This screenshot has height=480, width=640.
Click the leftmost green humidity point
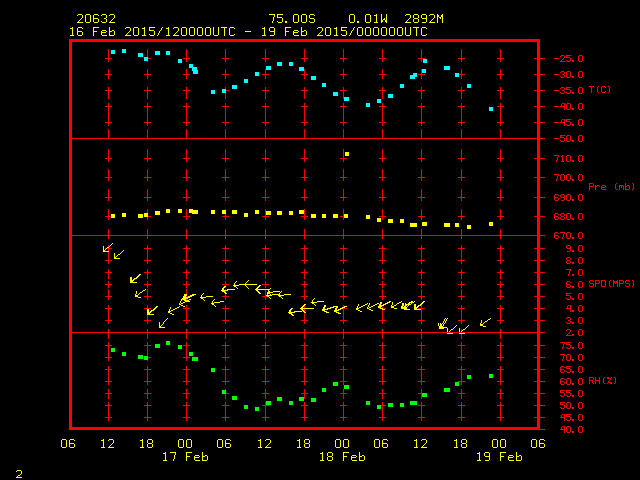(x=113, y=350)
